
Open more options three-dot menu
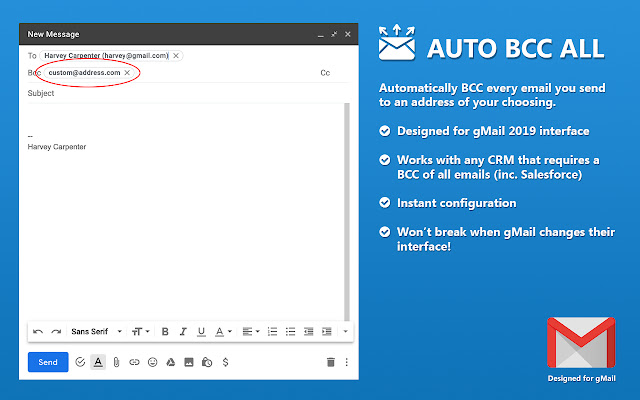click(347, 362)
